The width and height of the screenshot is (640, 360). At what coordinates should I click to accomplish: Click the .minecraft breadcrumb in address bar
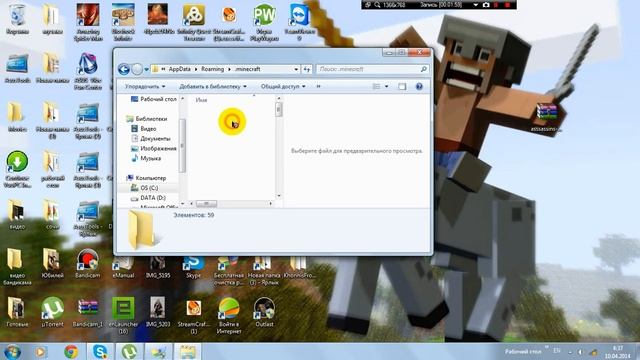[247, 69]
